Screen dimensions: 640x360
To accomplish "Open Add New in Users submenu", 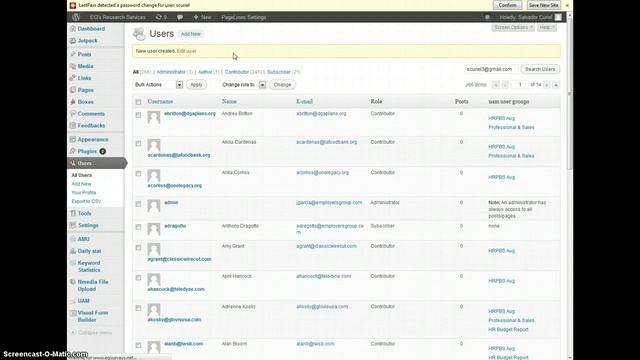I will click(x=81, y=184).
